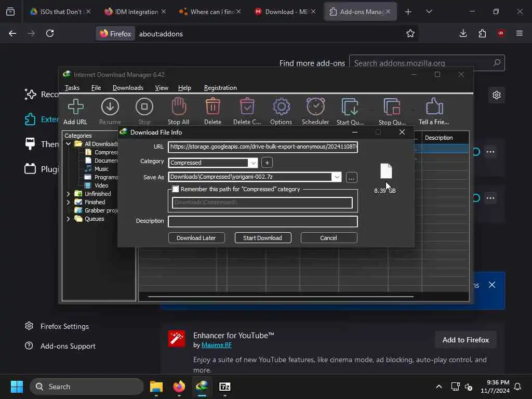The width and height of the screenshot is (532, 399).
Task: Open Downloads menu in IDM
Action: pos(128,88)
